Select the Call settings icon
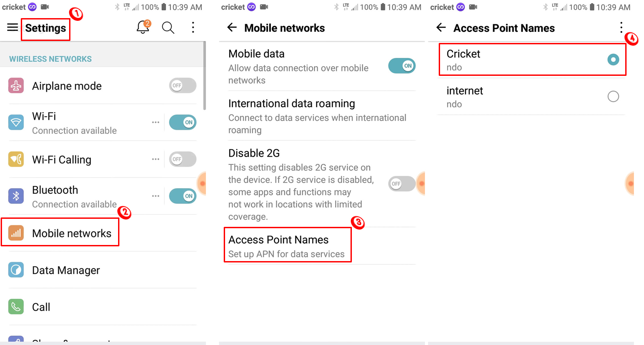 point(16,306)
